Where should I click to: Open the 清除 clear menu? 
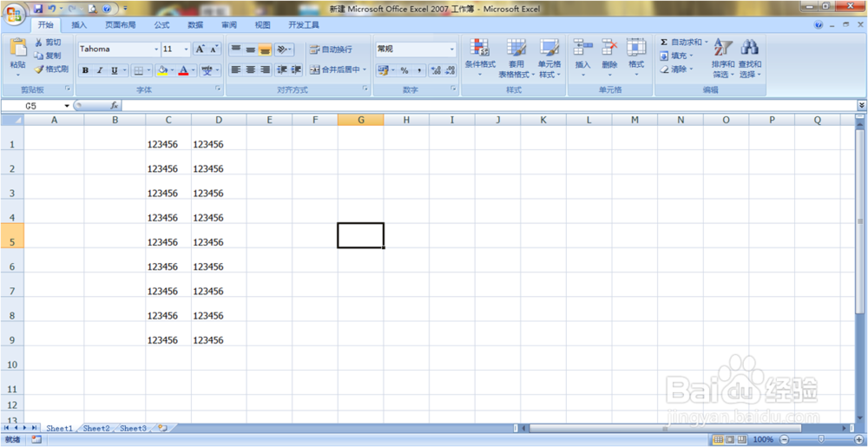pos(676,69)
